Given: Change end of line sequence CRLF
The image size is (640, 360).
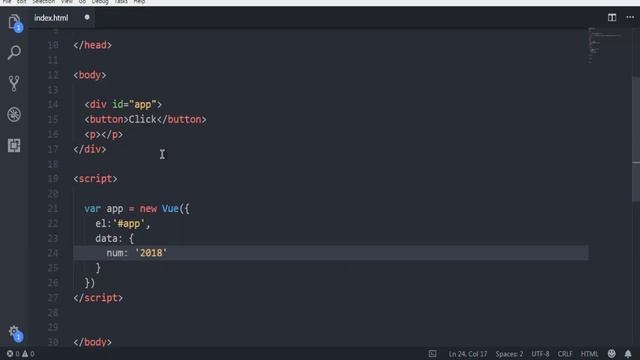Looking at the screenshot, I should pos(565,354).
